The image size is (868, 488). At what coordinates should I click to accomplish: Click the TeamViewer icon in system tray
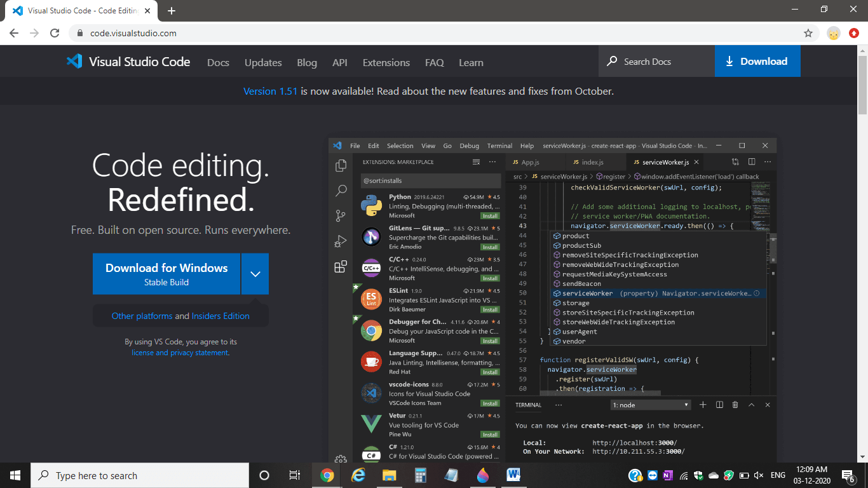(x=653, y=475)
